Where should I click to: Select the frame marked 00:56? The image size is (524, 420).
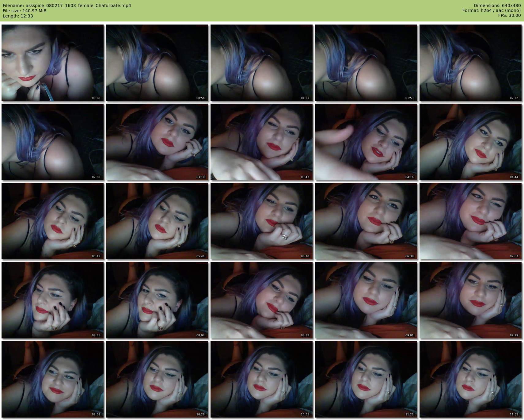point(157,63)
